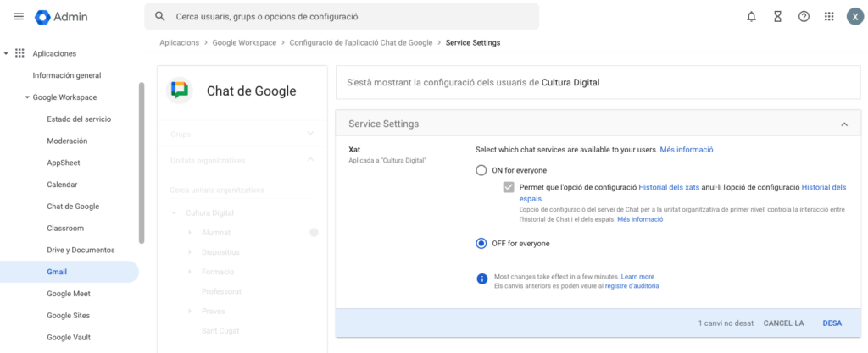This screenshot has width=868, height=353.
Task: Click the DESA save button
Action: pos(832,323)
